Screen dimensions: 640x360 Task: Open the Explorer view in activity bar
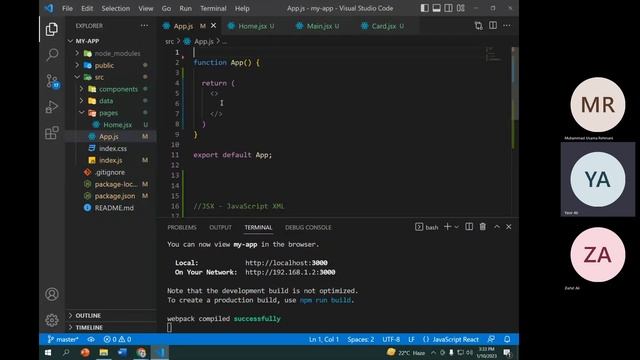point(52,29)
